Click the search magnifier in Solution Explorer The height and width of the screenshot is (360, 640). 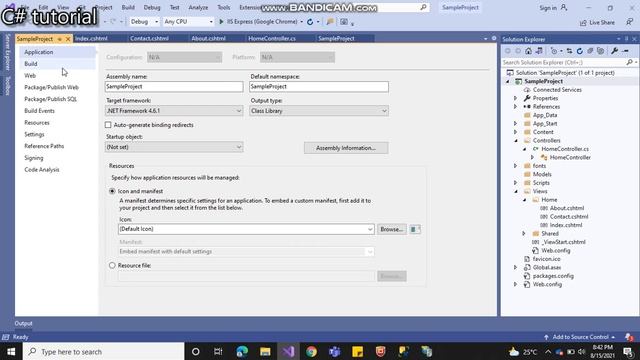629,62
